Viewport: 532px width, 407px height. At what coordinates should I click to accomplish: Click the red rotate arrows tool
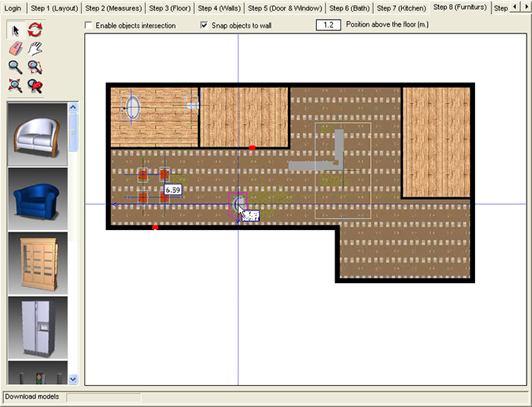(35, 30)
